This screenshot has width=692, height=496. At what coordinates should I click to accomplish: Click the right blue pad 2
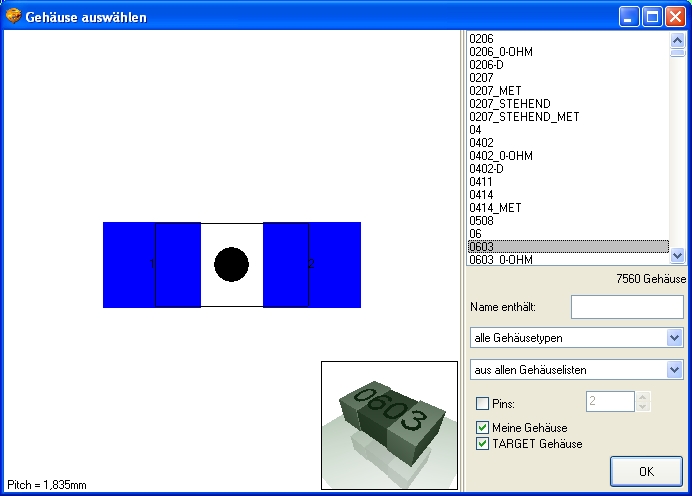click(x=311, y=264)
